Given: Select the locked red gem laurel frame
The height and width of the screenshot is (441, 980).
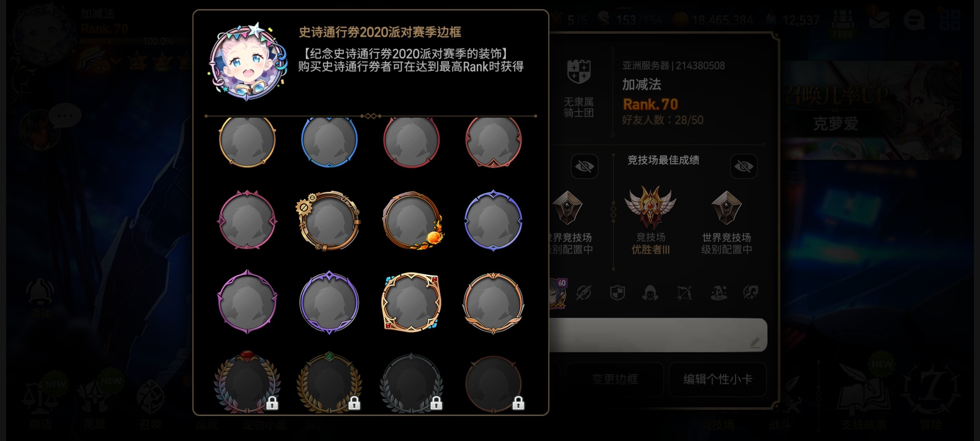Looking at the screenshot, I should pyautogui.click(x=247, y=382).
